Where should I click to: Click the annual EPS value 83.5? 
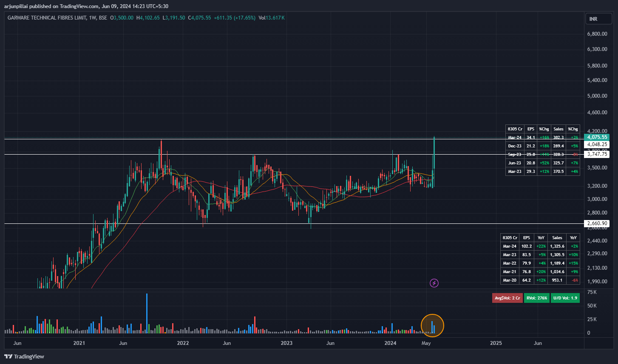(x=526, y=254)
